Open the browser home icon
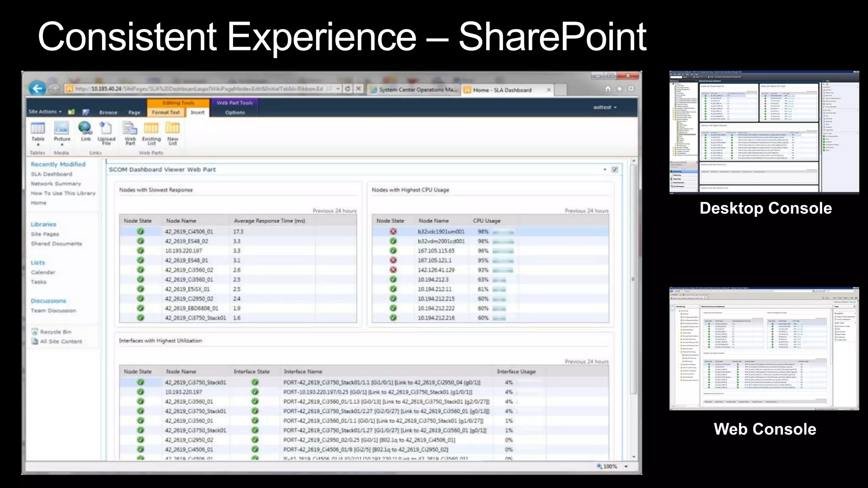868x488 pixels. (608, 89)
